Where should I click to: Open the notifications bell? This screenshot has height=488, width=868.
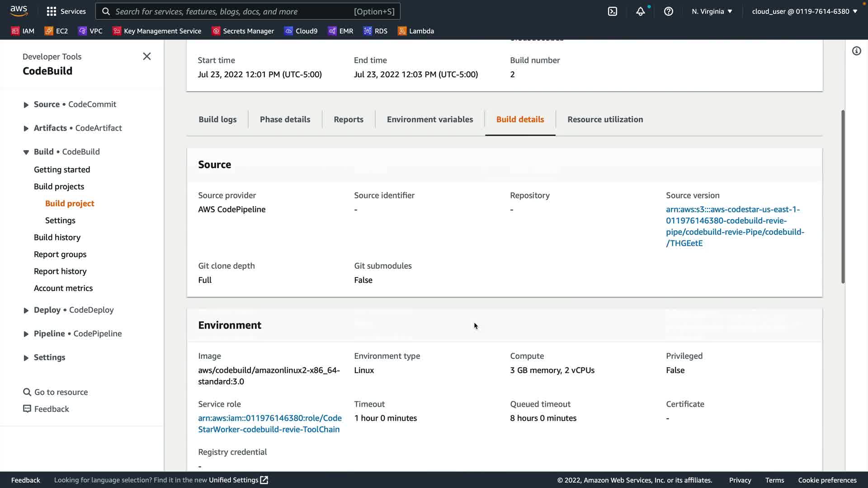pos(640,11)
